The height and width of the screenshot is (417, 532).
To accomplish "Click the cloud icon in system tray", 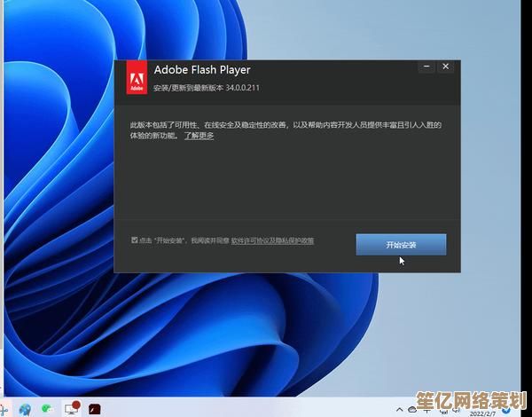I will tap(412, 410).
